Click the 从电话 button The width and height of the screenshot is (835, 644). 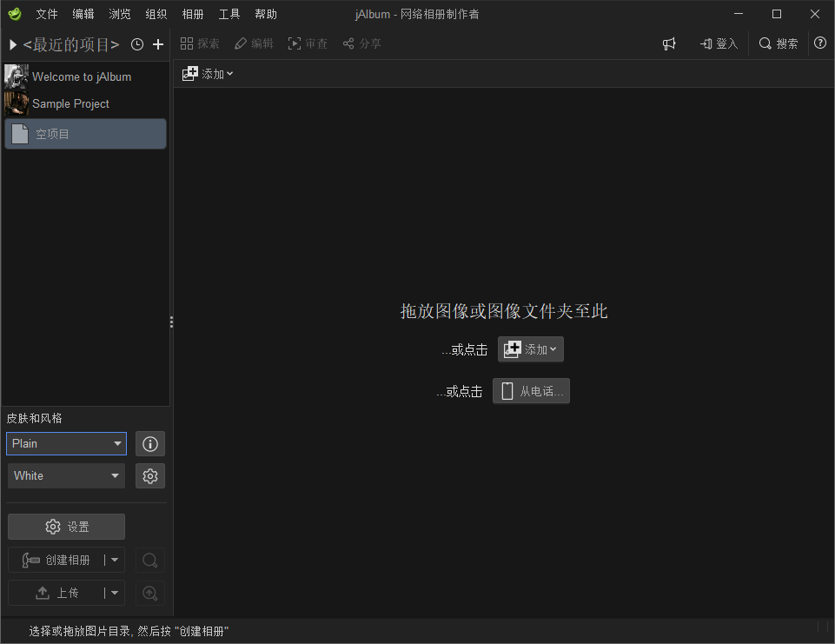point(531,391)
